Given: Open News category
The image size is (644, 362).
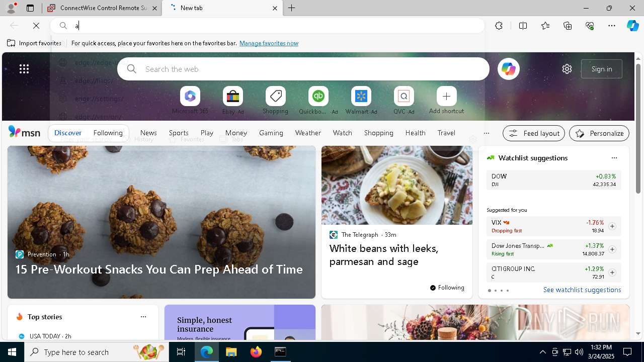Looking at the screenshot, I should 148,133.
